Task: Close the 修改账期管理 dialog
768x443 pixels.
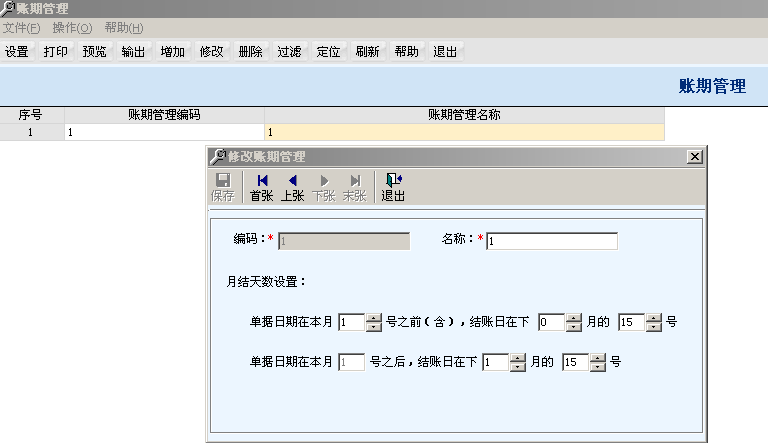Action: [695, 157]
